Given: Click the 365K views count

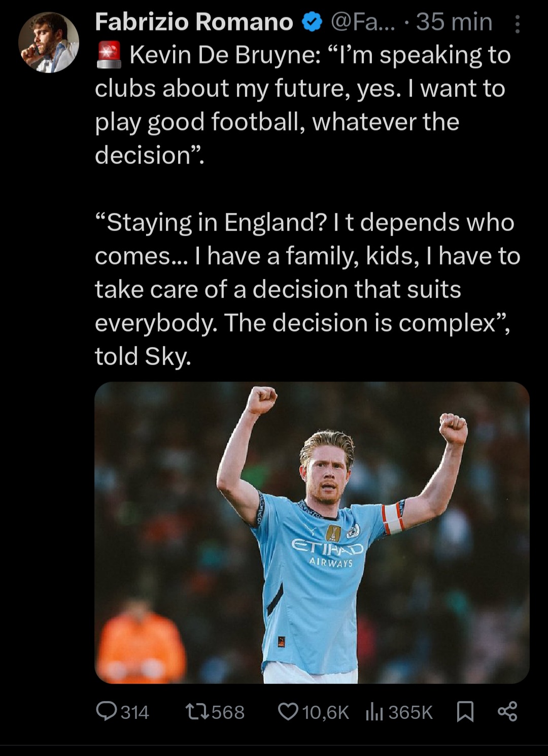Looking at the screenshot, I should 410,712.
